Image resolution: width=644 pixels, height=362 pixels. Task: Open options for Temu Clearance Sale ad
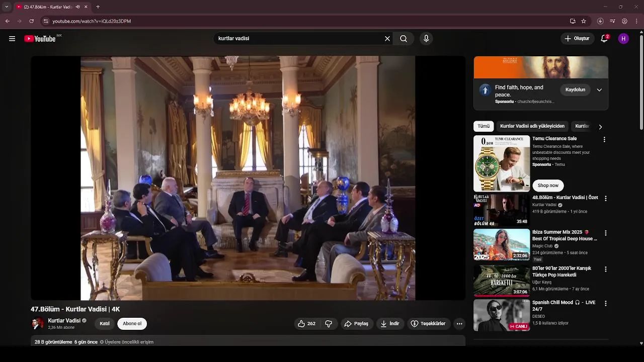click(604, 139)
